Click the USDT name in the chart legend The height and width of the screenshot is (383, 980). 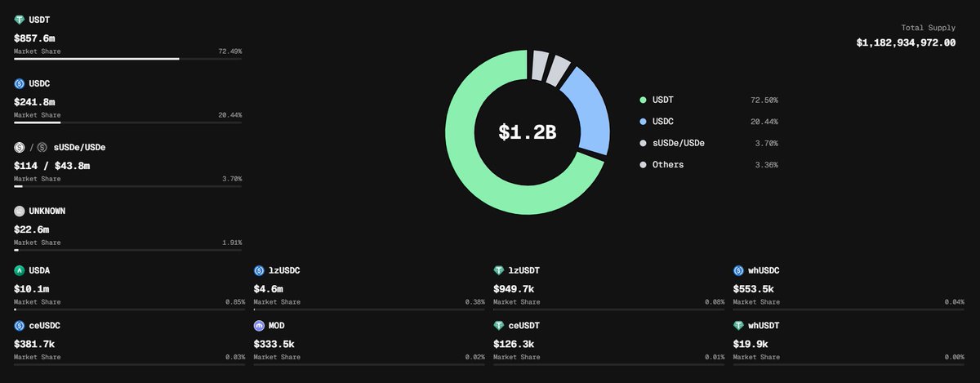663,100
